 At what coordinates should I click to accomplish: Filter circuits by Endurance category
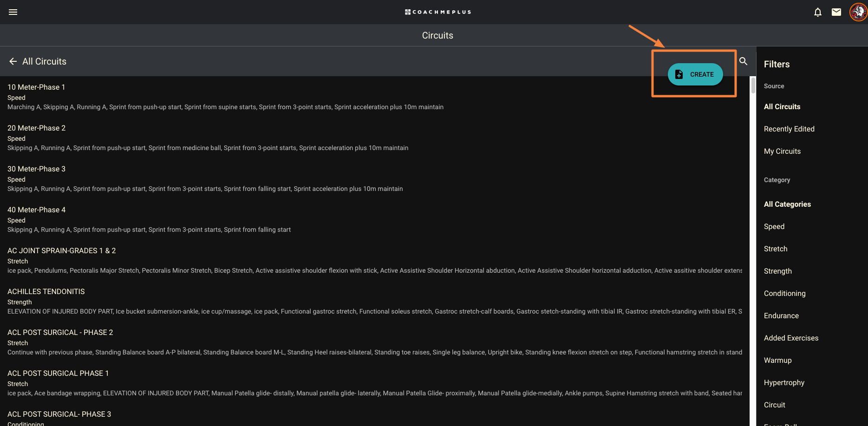coord(781,315)
